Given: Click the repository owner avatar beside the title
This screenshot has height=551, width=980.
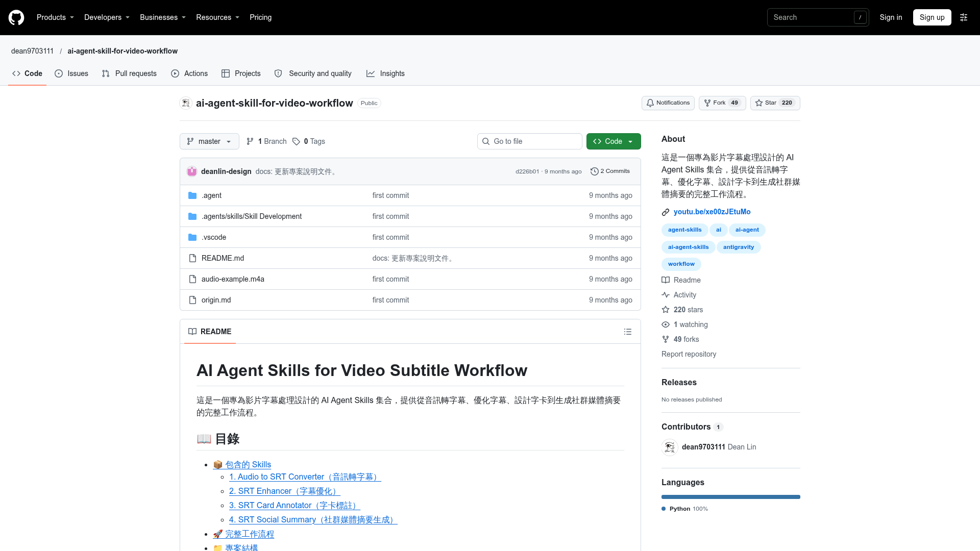Looking at the screenshot, I should pos(186,103).
